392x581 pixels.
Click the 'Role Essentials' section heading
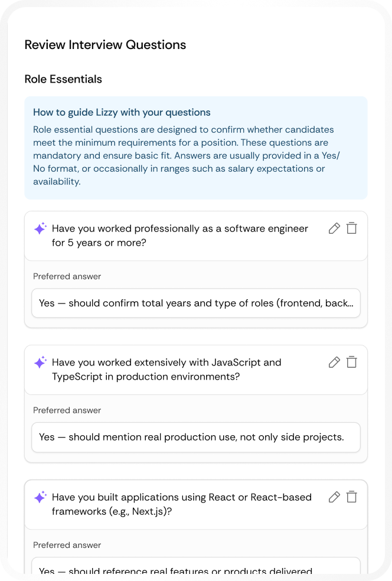coord(63,79)
